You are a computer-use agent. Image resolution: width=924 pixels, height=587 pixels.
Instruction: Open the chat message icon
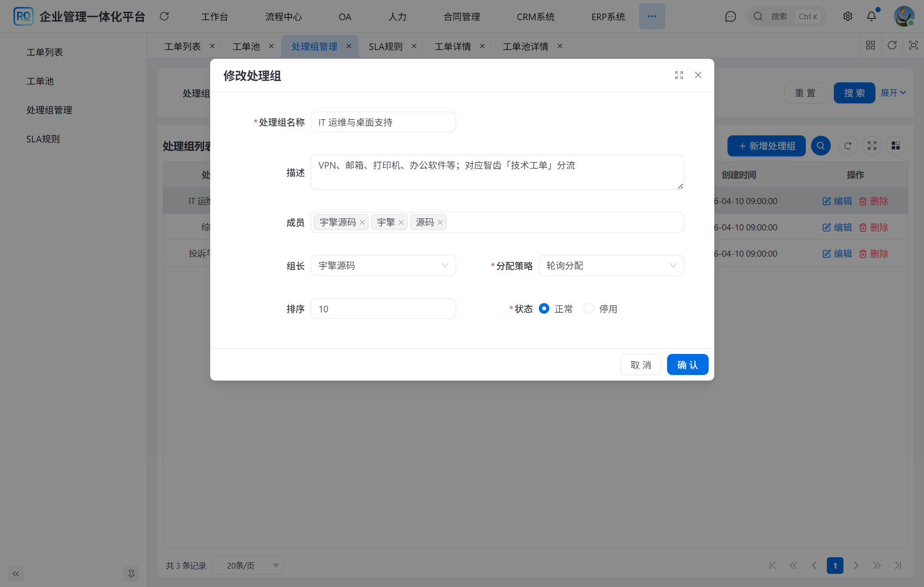731,16
